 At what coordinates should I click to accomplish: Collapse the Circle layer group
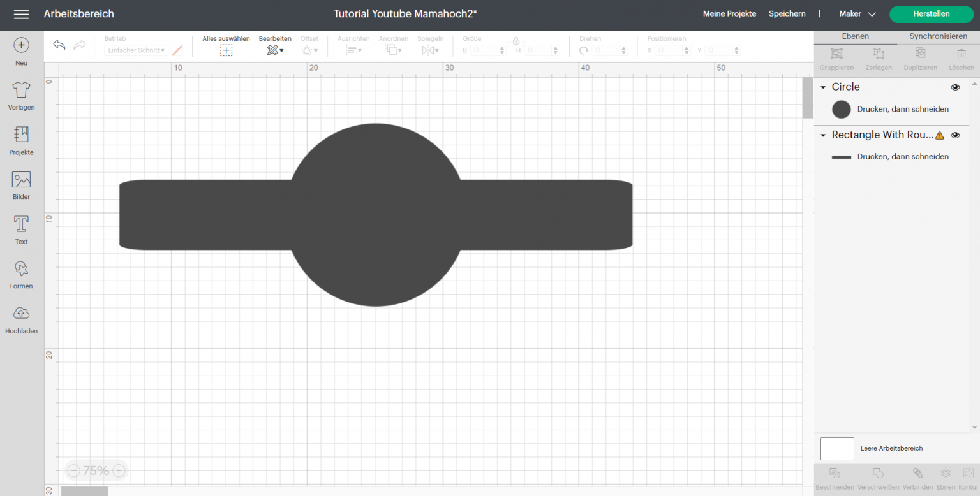pyautogui.click(x=823, y=87)
